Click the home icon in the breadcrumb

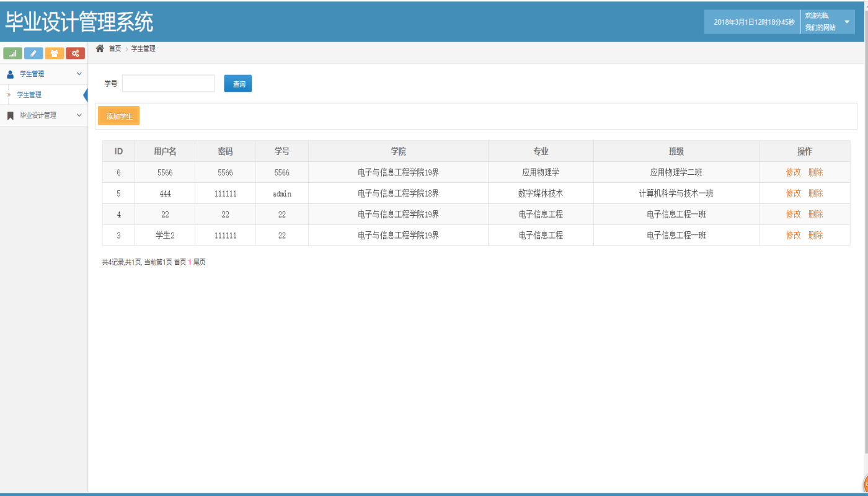[100, 48]
